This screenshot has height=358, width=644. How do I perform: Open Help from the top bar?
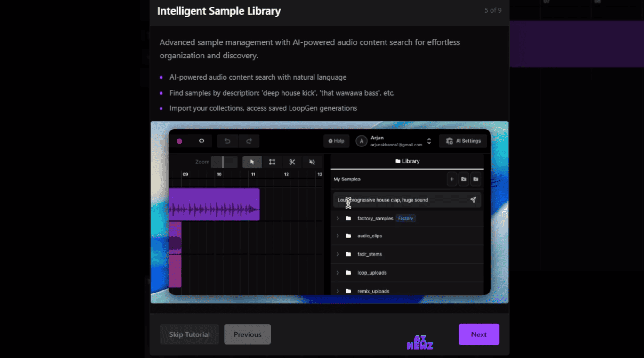[x=336, y=141]
